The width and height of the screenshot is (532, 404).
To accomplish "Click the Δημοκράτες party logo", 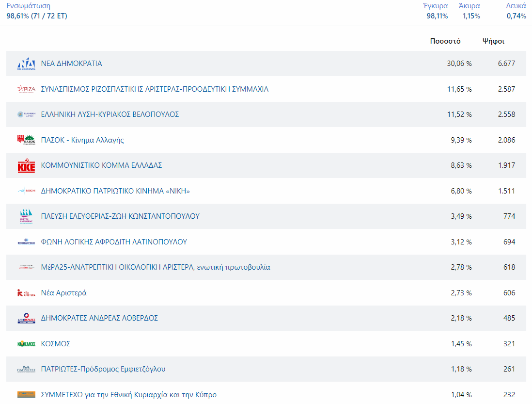I will tap(27, 318).
